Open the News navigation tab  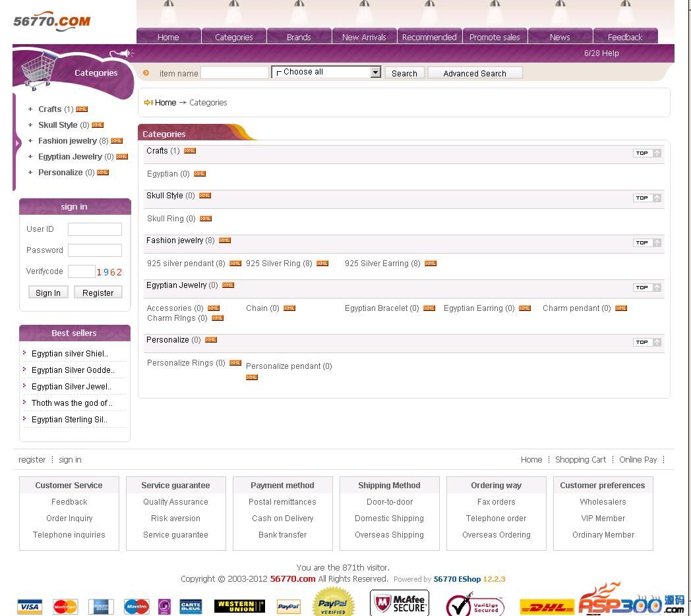[560, 37]
